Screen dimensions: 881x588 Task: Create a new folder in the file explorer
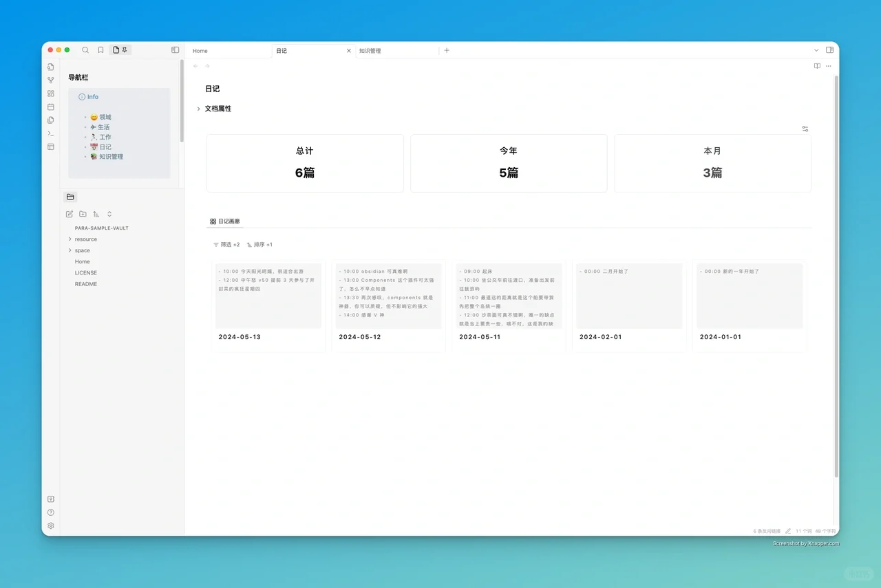(x=83, y=214)
